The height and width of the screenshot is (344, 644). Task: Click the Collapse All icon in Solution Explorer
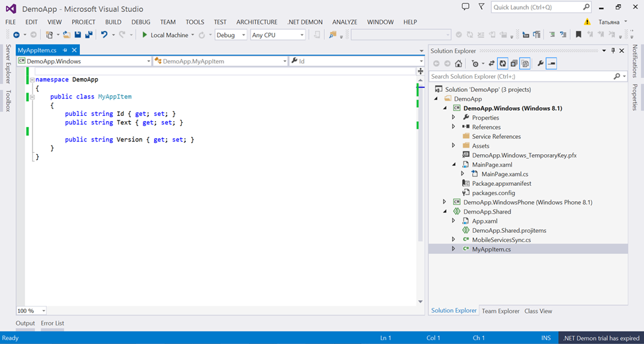[x=514, y=64]
